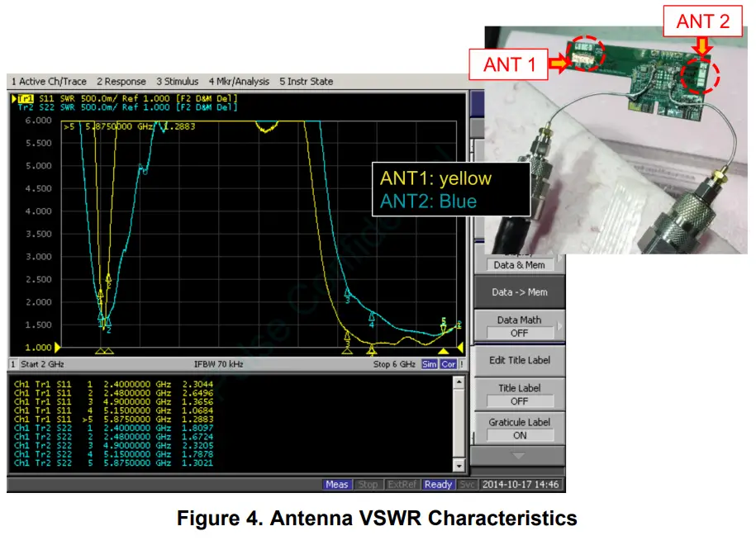The width and height of the screenshot is (756, 550).
Task: Click the ExtRef status indicator
Action: tap(402, 485)
